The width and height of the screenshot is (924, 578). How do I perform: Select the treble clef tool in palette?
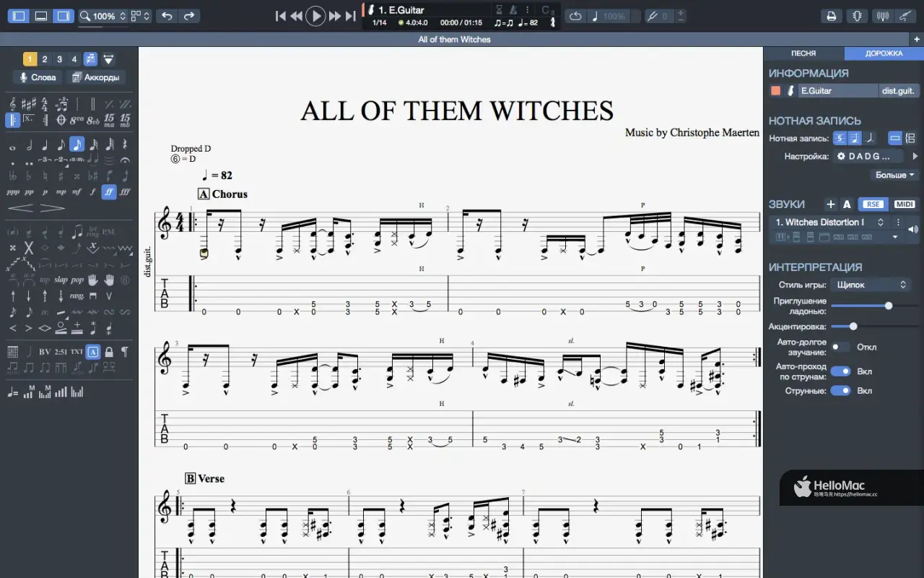pos(13,104)
